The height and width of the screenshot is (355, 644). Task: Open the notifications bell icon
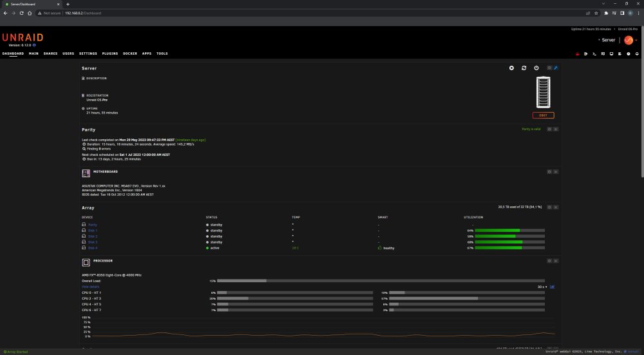coord(637,54)
